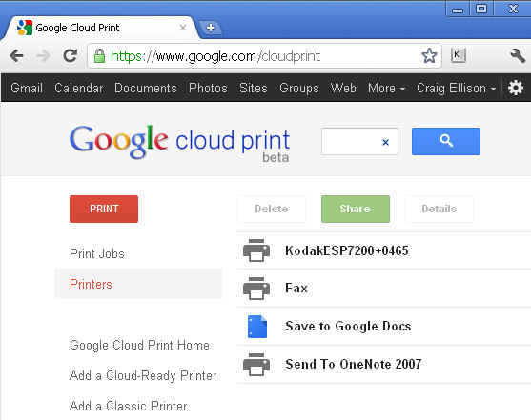
Task: Select the Save to Google Docs entry
Action: pos(348,327)
